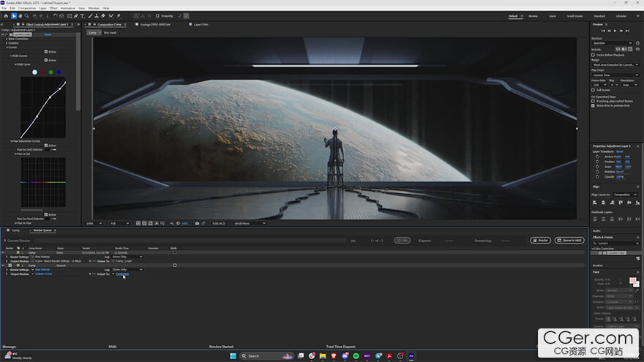The height and width of the screenshot is (362, 644).
Task: Select the Zoom magnifier tool
Action: [x=26, y=16]
